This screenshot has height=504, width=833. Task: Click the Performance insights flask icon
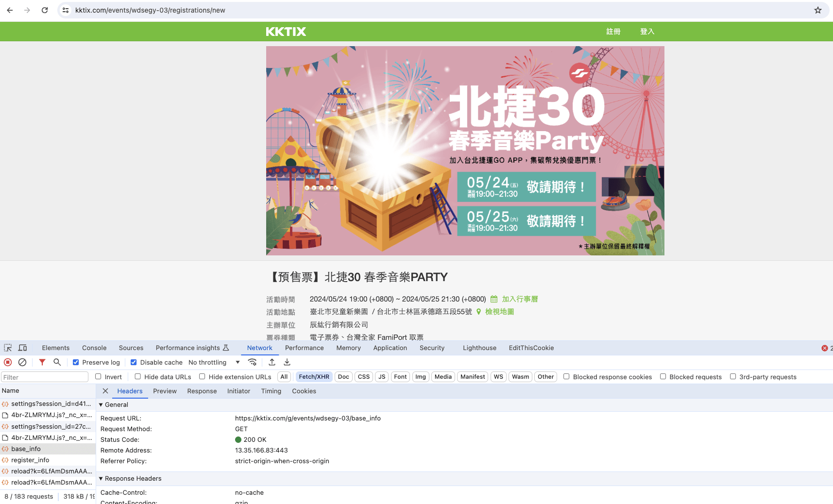(226, 348)
